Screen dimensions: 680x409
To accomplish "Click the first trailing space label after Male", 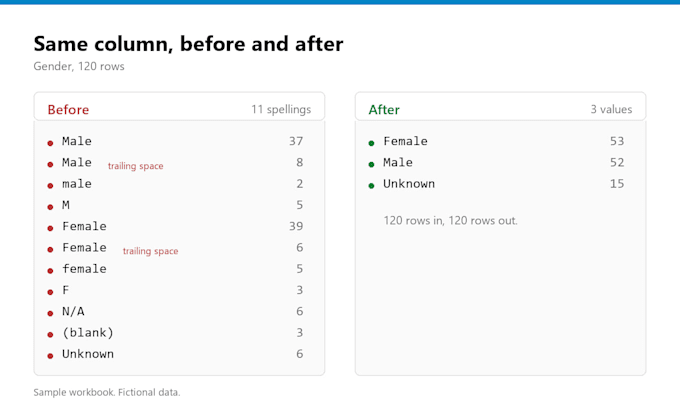I will 135,166.
